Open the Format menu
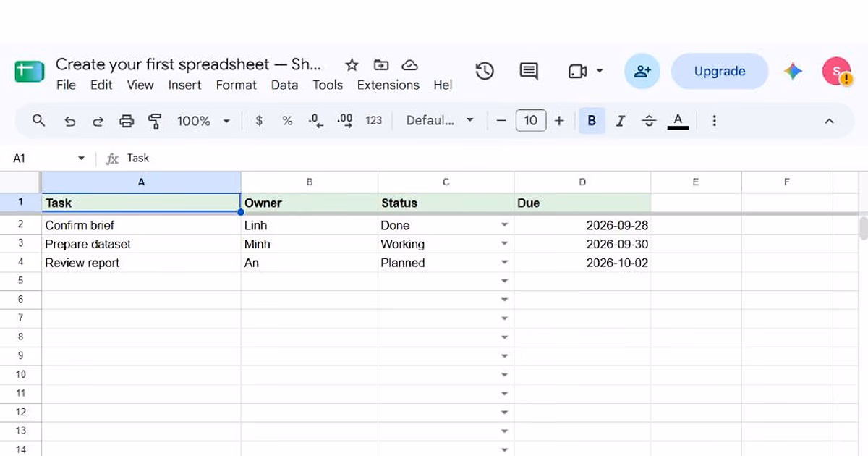 (237, 85)
